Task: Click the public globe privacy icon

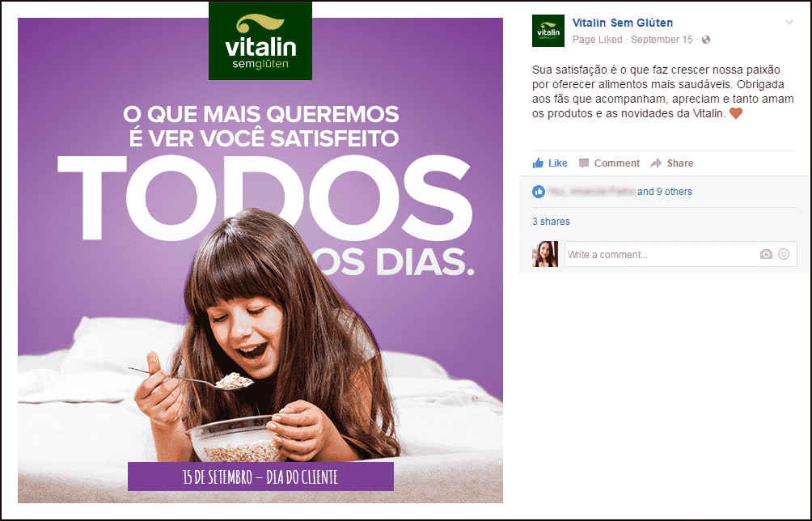Action: coord(706,40)
